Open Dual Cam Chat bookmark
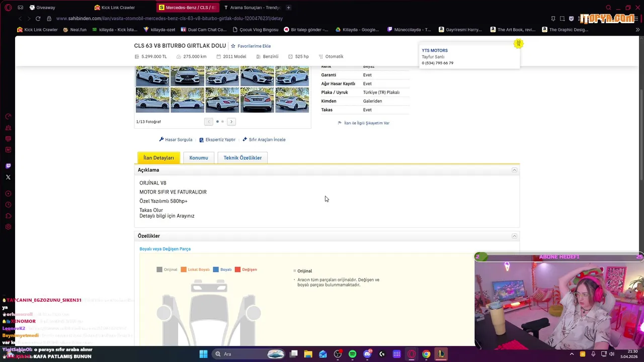Screen dimensions: 644x362 (x=203, y=30)
